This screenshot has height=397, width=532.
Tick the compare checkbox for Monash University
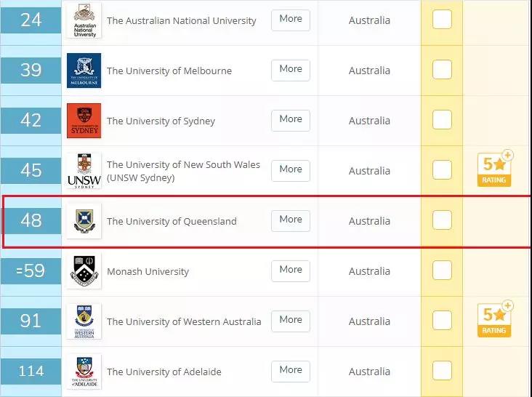[x=442, y=270]
